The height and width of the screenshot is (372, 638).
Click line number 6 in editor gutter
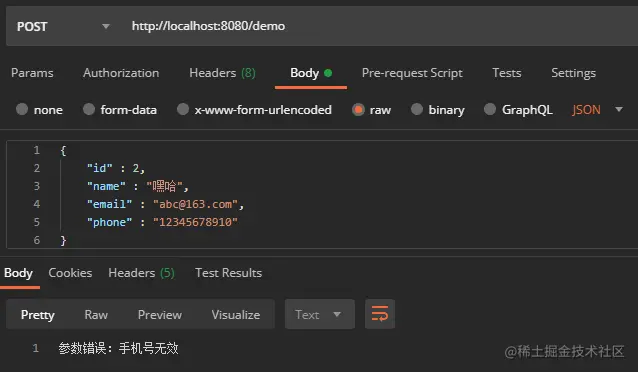[x=37, y=240]
